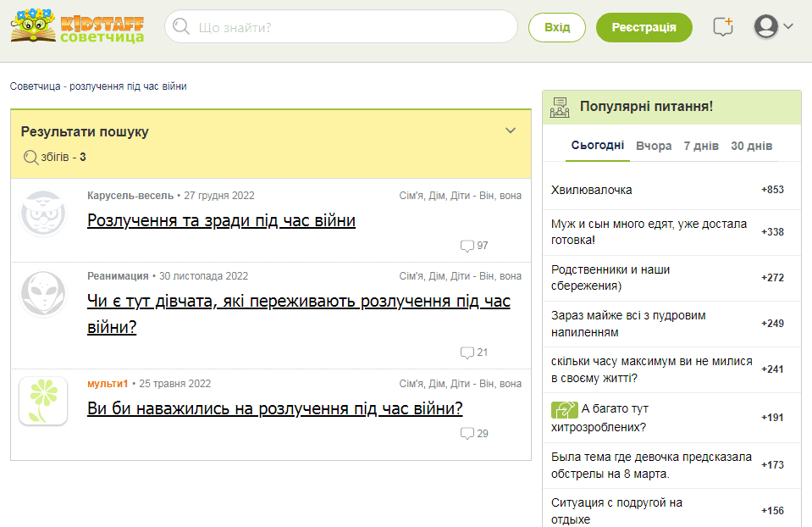
Task: Focus the Що знайти? search field
Action: [x=341, y=26]
